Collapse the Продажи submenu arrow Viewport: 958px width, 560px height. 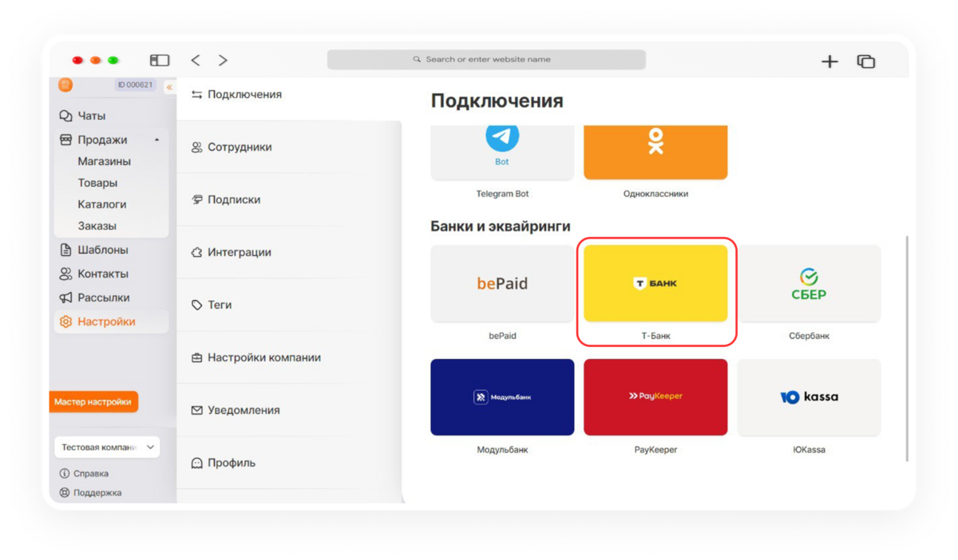click(156, 140)
